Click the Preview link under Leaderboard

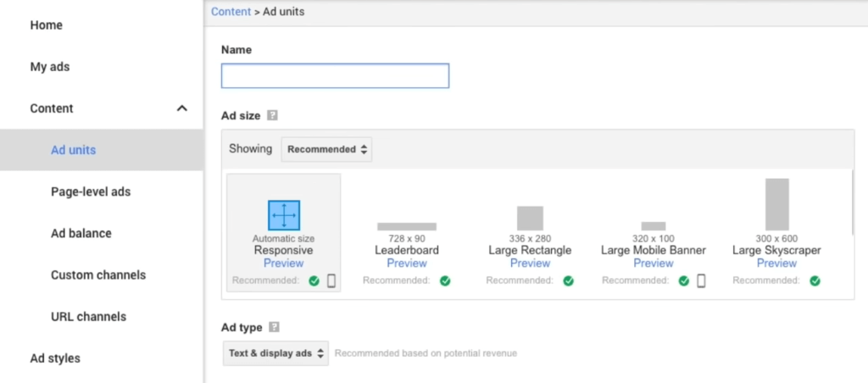click(407, 264)
